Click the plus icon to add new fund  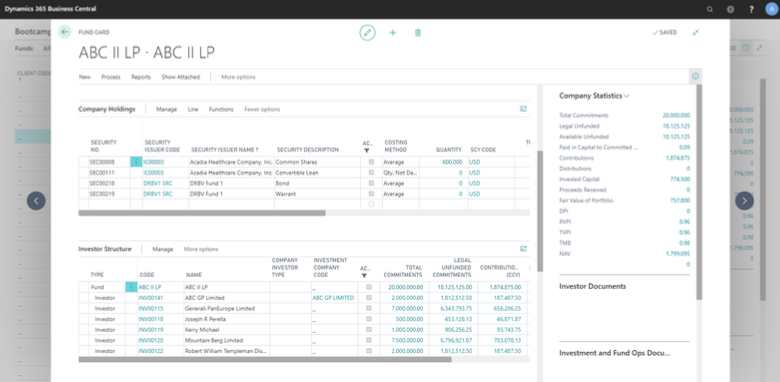(392, 32)
